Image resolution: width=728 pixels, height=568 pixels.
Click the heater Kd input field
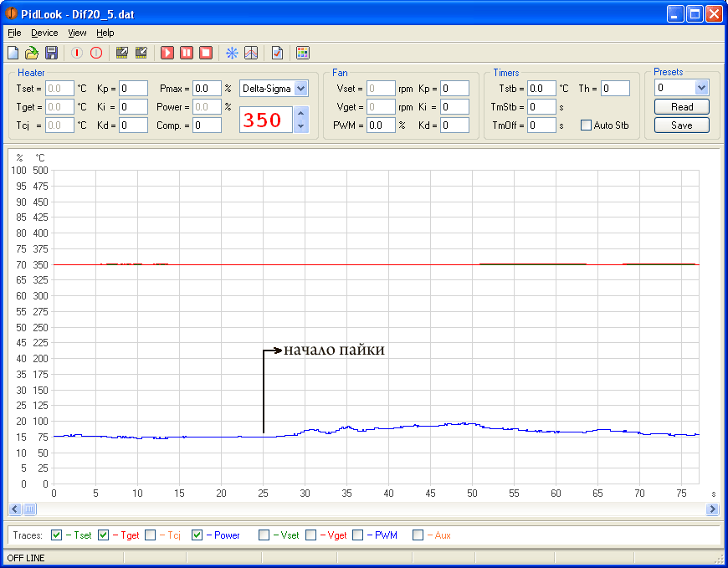point(133,125)
